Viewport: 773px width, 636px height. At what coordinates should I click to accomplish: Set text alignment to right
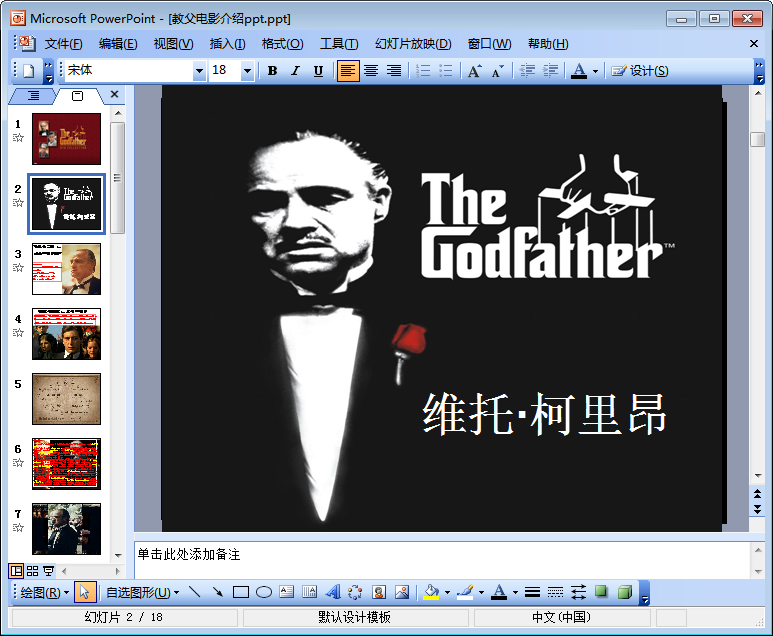[393, 71]
